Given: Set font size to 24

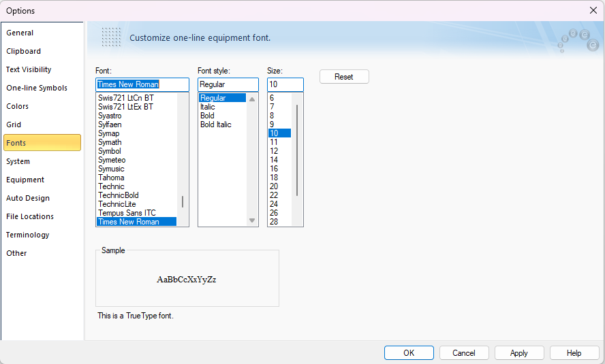Looking at the screenshot, I should coord(280,204).
